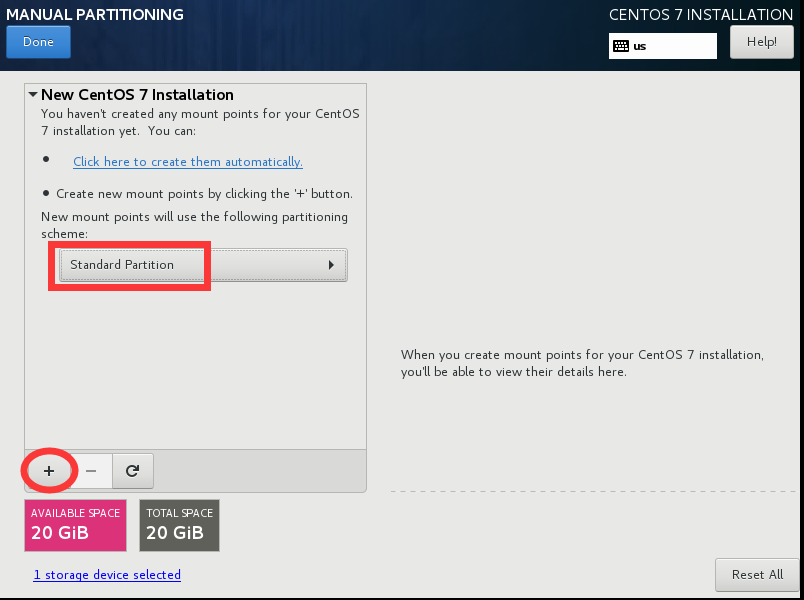Click the minus icon to remove mount point
Viewport: 804px width, 600px height.
tap(91, 471)
